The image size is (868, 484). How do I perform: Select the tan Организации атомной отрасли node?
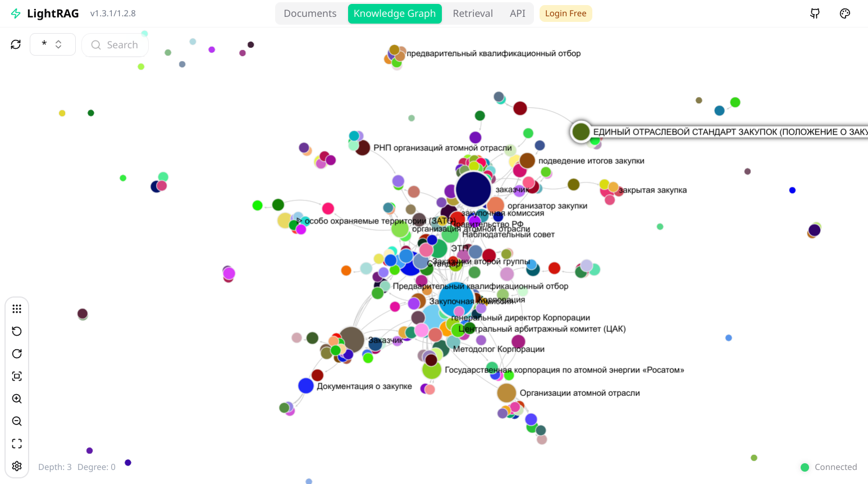point(506,392)
